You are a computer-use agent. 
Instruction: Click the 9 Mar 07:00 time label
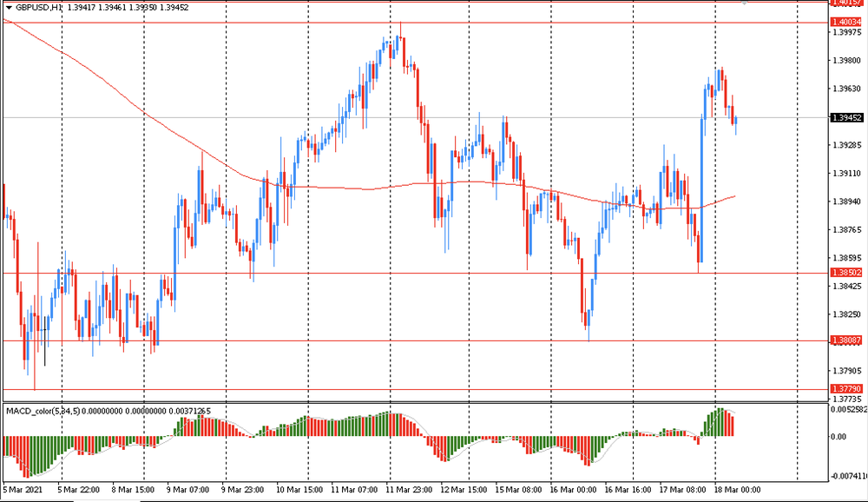pos(190,491)
